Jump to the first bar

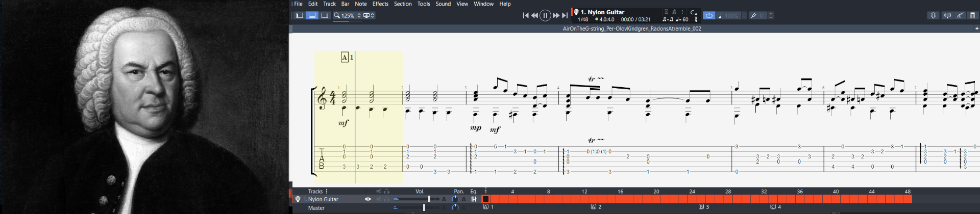click(526, 15)
